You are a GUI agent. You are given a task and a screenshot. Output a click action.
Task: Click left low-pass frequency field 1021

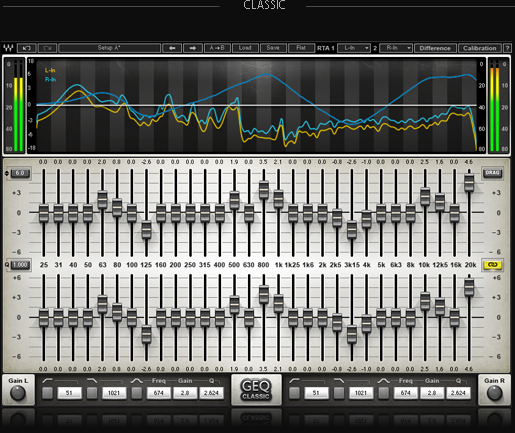[114, 393]
